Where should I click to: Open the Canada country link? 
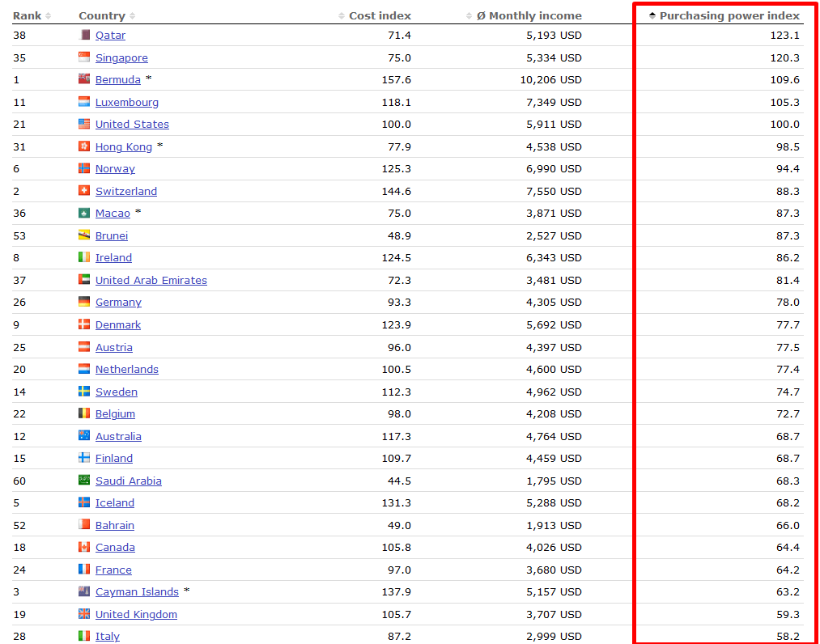115,547
